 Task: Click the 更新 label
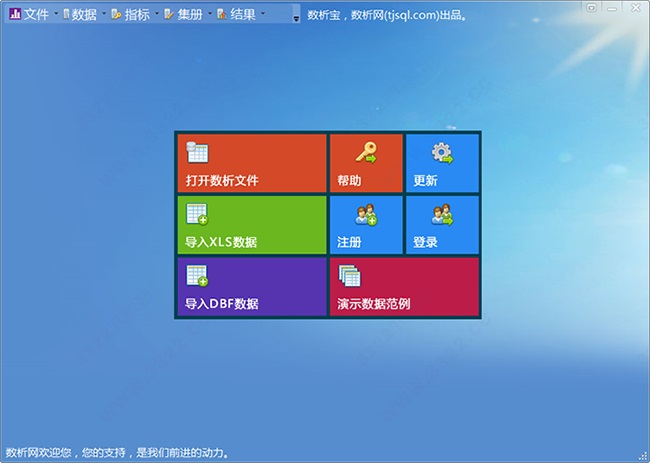[425, 180]
